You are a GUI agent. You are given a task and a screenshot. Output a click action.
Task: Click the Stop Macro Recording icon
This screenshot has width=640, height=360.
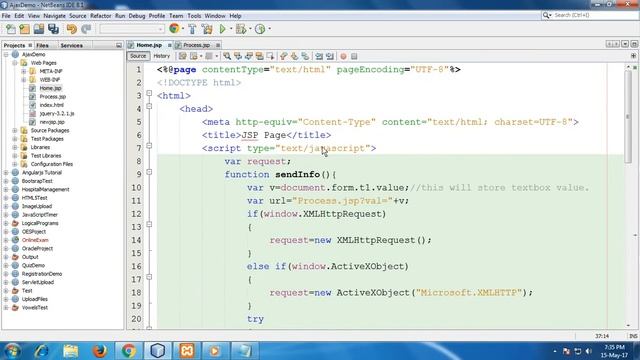[x=354, y=56]
